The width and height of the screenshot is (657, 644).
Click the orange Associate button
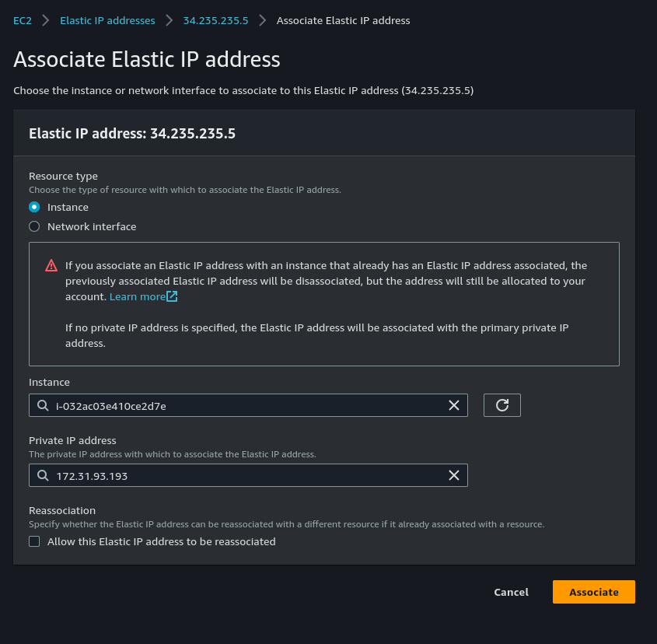tap(594, 592)
